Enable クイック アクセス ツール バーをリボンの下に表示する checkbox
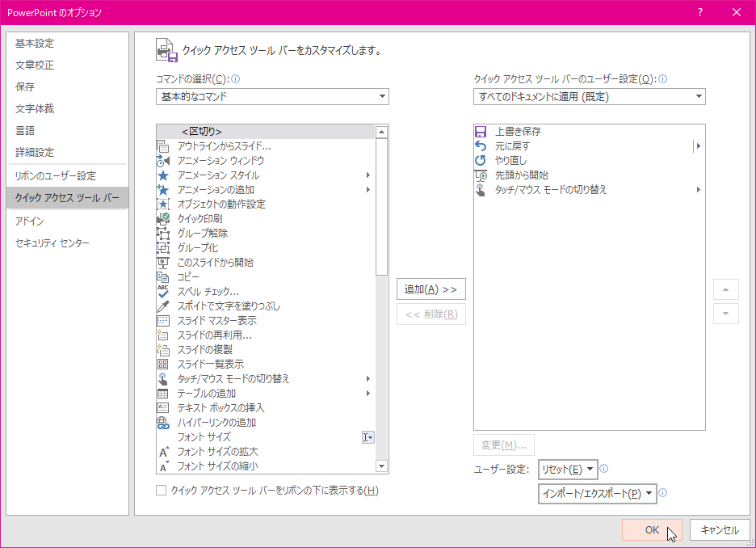756x548 pixels. coord(162,491)
